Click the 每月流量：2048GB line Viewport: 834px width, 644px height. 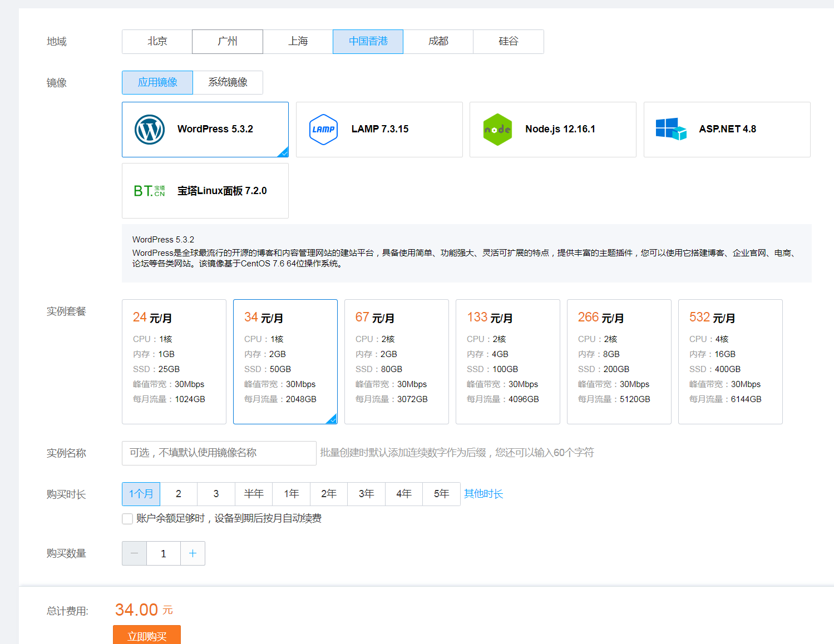point(280,399)
